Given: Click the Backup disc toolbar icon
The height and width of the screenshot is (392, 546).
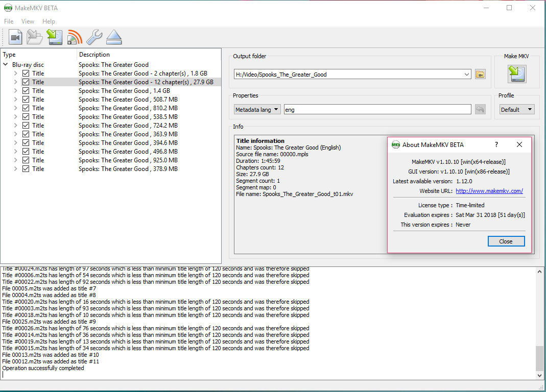Looking at the screenshot, I should (55, 37).
